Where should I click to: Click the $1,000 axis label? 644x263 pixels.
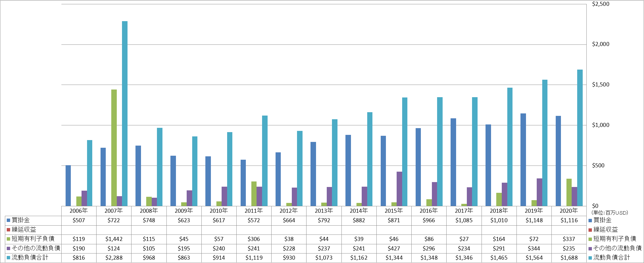(x=600, y=125)
